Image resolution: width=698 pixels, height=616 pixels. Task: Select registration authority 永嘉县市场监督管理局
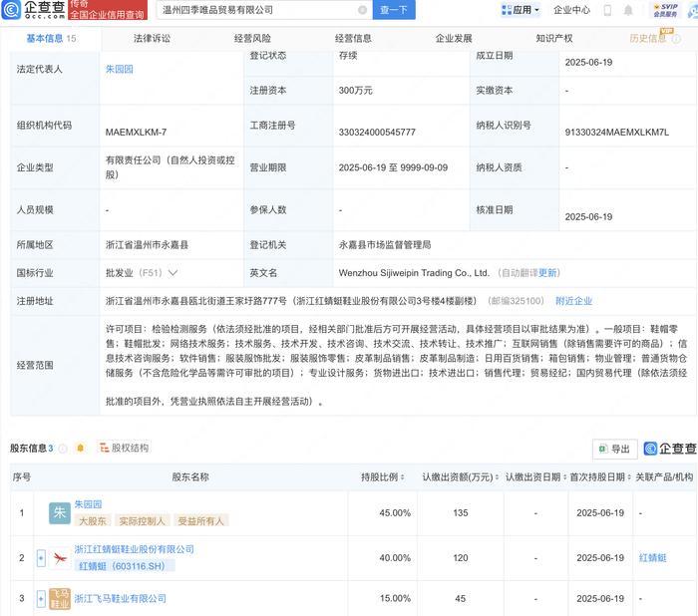385,245
